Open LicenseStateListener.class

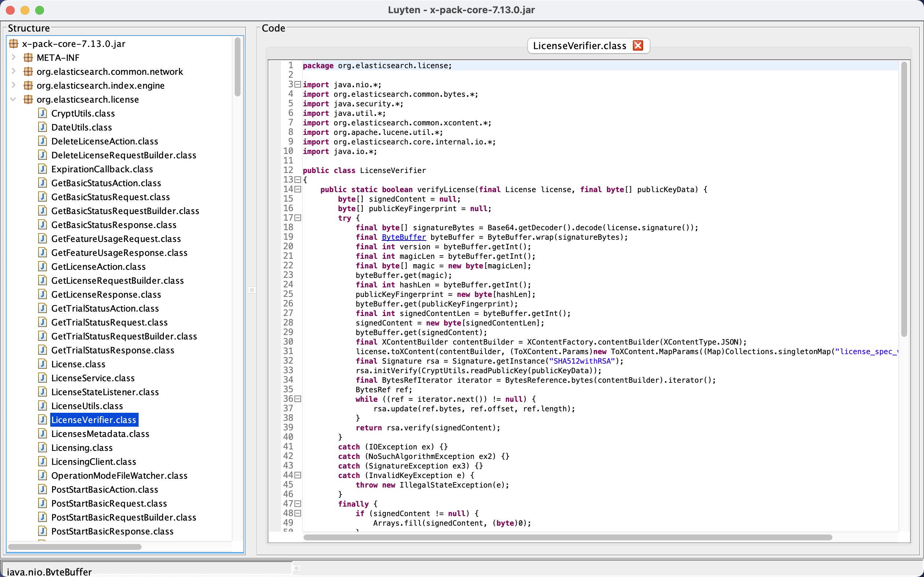(105, 392)
